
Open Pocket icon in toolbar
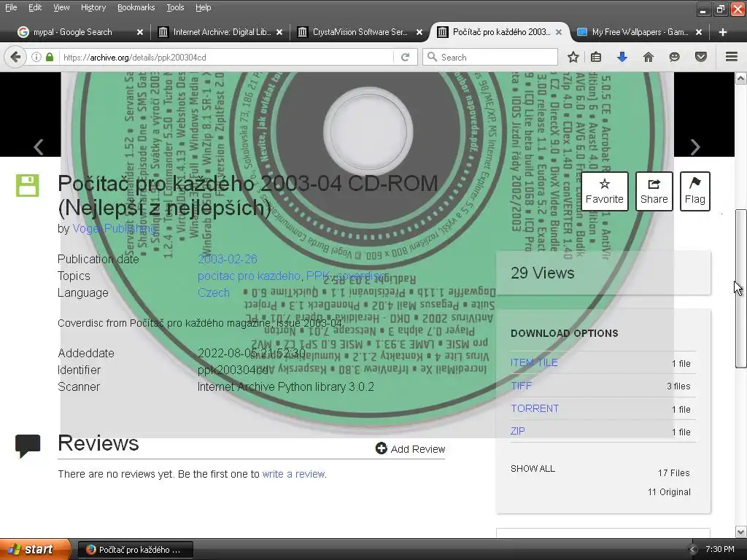(701, 57)
